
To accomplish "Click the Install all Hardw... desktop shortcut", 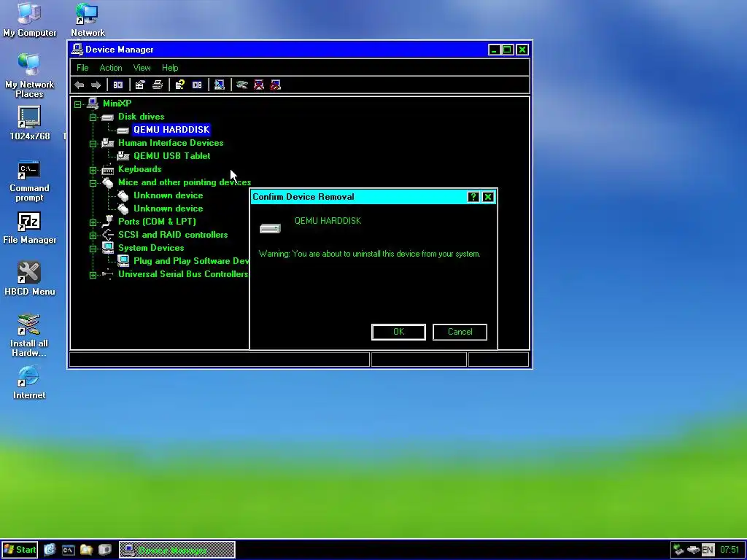I will pos(29,335).
